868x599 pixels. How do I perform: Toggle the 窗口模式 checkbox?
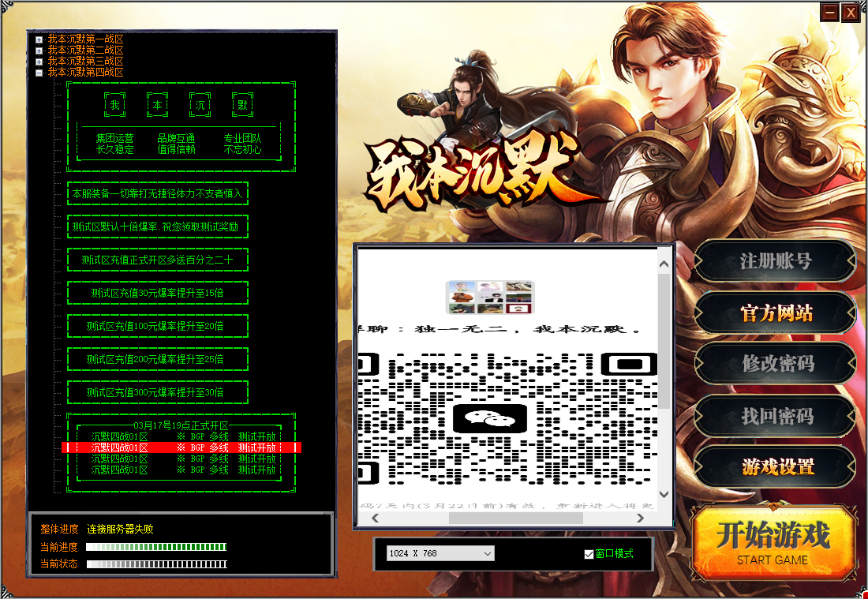pyautogui.click(x=589, y=554)
